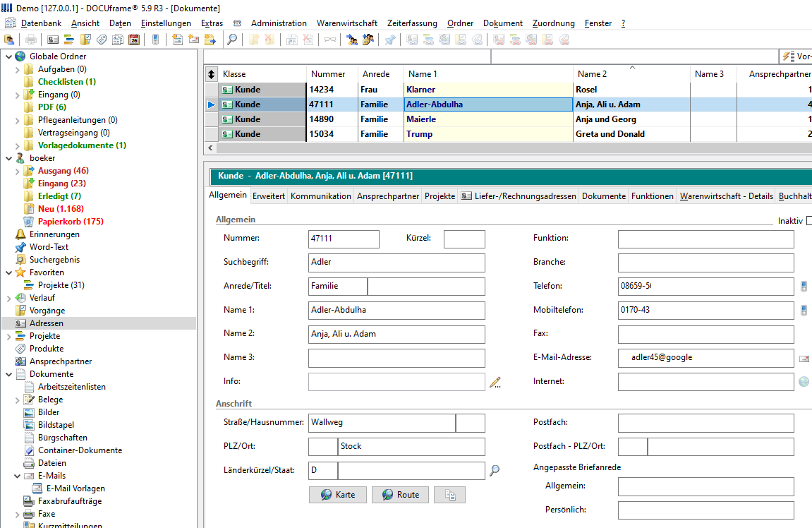Switch to the Funktionen tab
Viewport: 812px width, 528px height.
652,196
